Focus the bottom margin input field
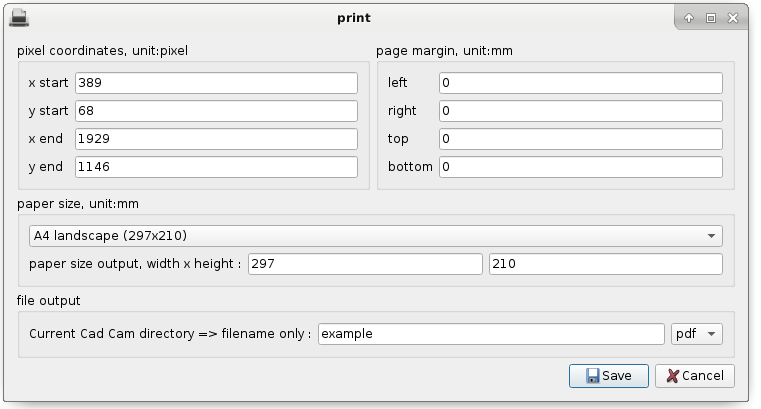This screenshot has height=409, width=761. click(581, 167)
